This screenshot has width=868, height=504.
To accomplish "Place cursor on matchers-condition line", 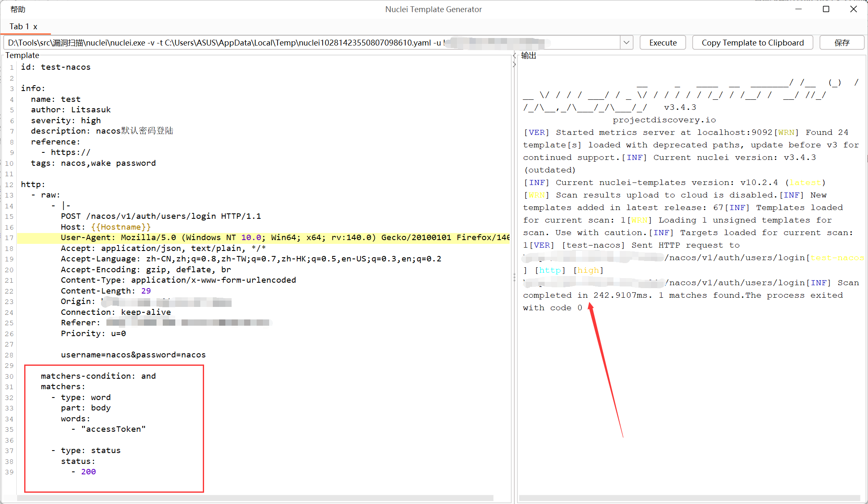I will (x=98, y=376).
